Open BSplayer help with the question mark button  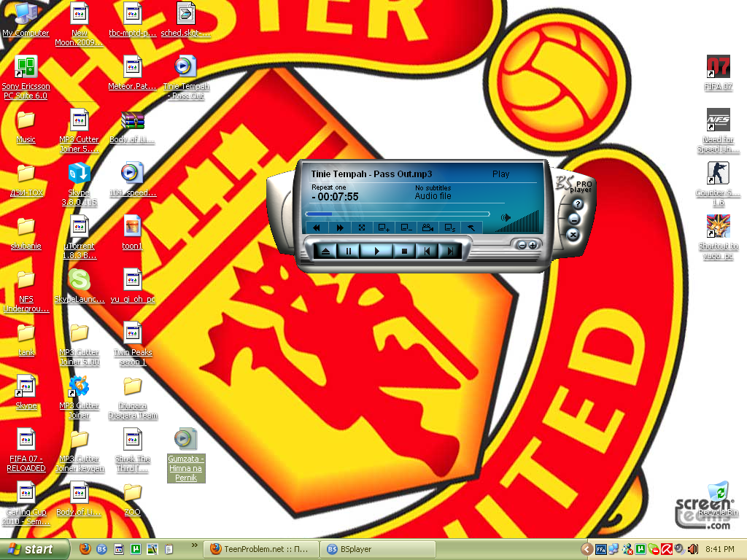tap(578, 204)
